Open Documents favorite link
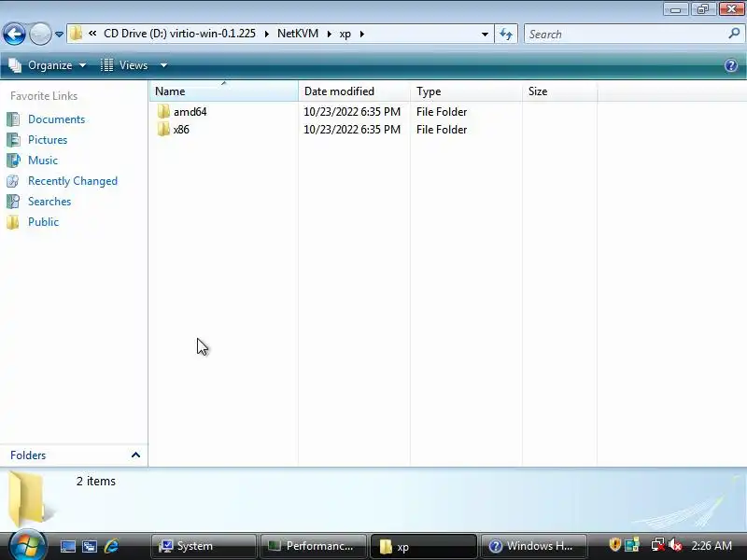The image size is (747, 560). (57, 119)
